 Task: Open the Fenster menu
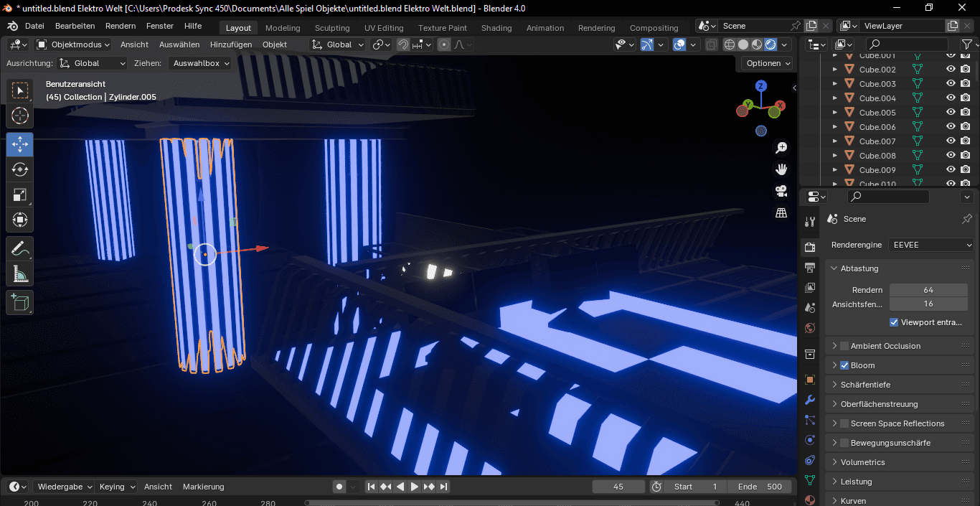(160, 26)
